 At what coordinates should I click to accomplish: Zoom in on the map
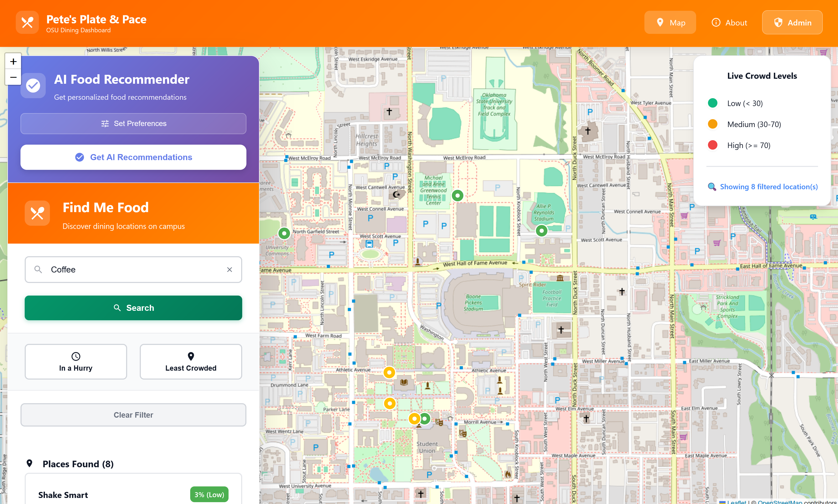(x=13, y=61)
